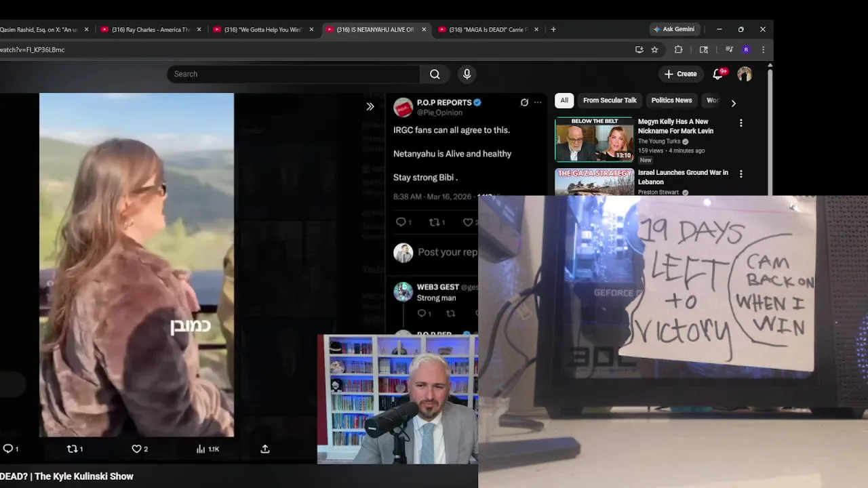The height and width of the screenshot is (488, 868).
Task: Switch to We Gotta Help You Win tab
Action: [262, 29]
